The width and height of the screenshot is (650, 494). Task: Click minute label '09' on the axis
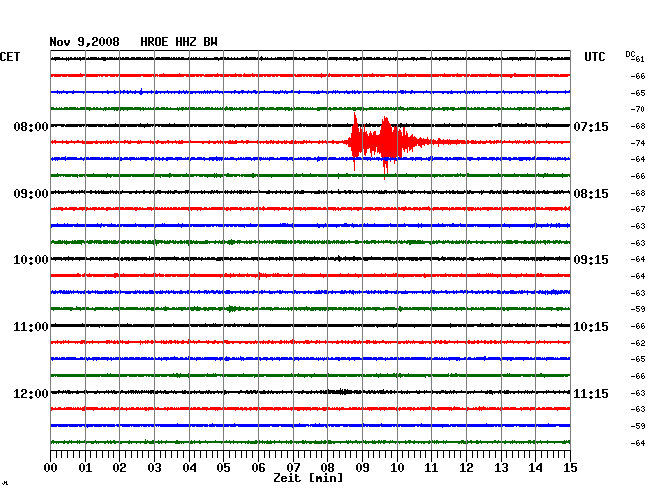pos(362,468)
